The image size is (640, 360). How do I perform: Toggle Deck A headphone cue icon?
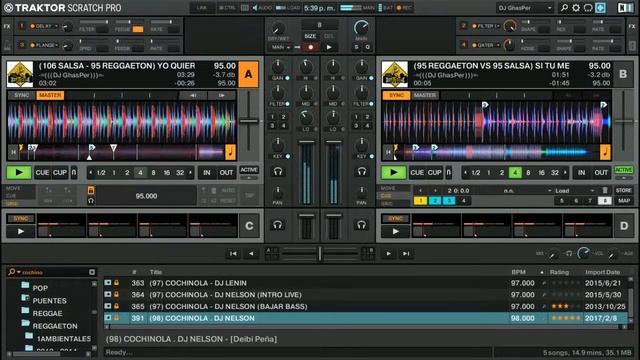[x=278, y=171]
